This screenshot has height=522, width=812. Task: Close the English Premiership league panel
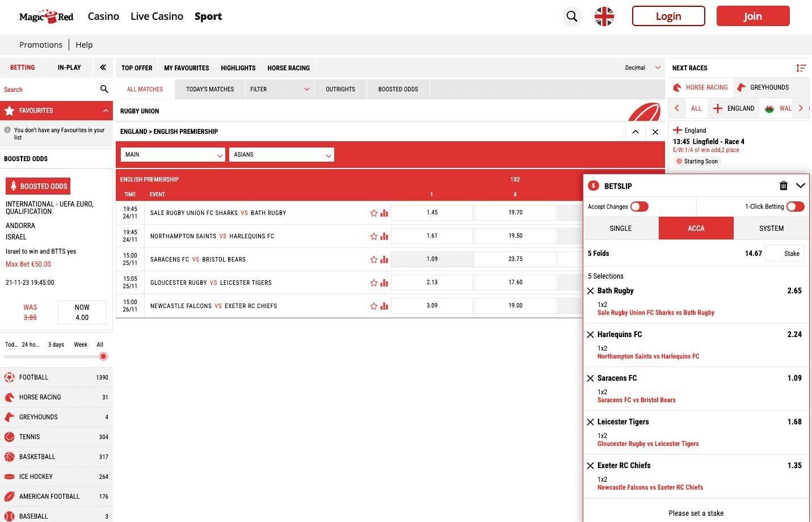point(655,132)
